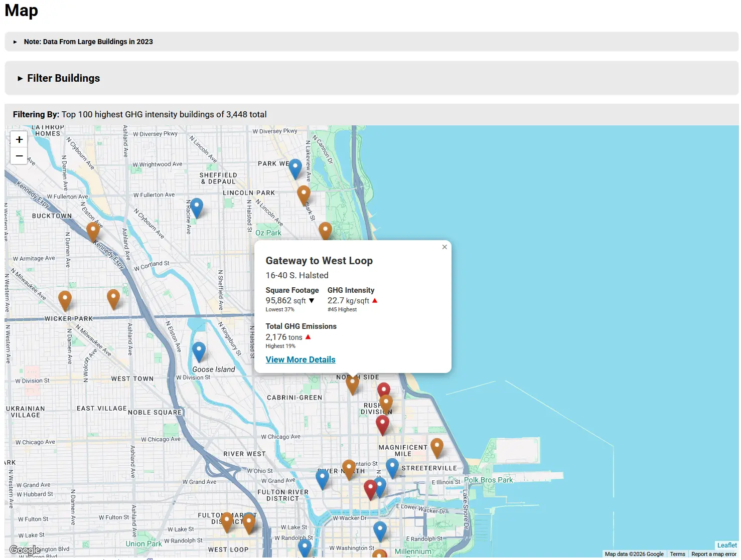Click the blue marker near N Racine Ave

click(x=197, y=206)
